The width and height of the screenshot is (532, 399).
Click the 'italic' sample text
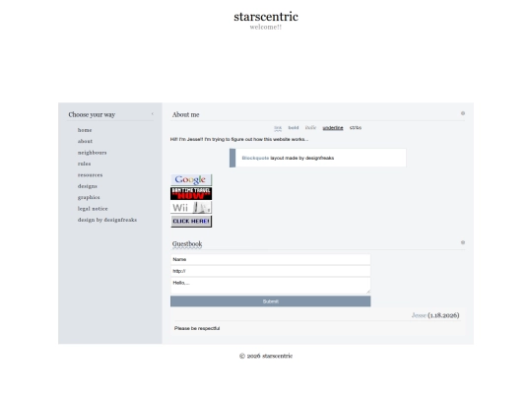point(310,128)
